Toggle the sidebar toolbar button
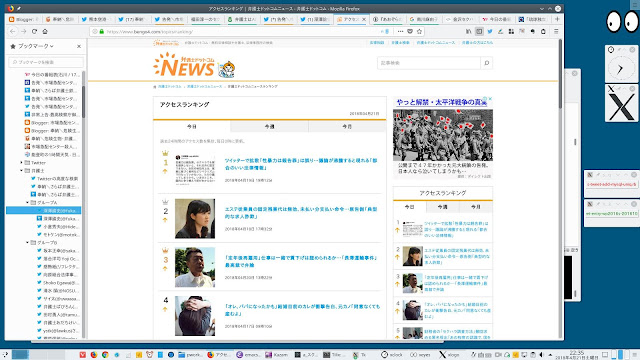 (479, 31)
